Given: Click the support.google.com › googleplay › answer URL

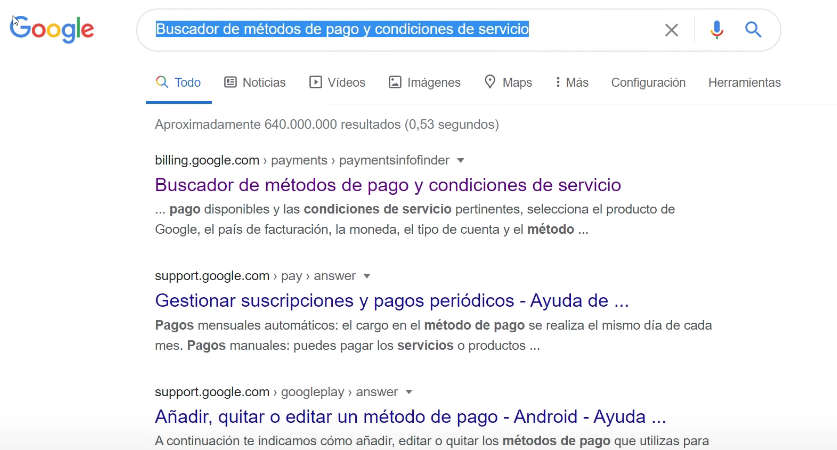Looking at the screenshot, I should (x=277, y=392).
